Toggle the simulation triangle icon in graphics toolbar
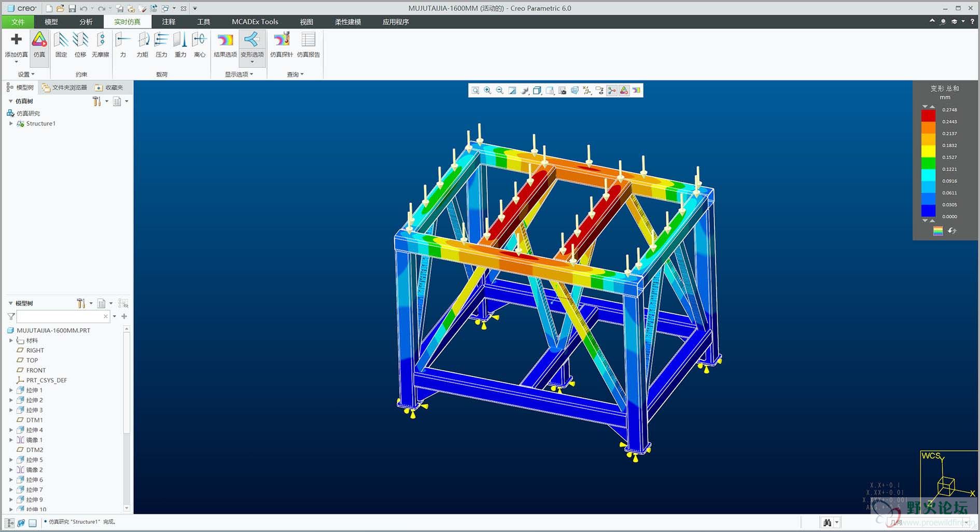The image size is (980, 532). (624, 91)
